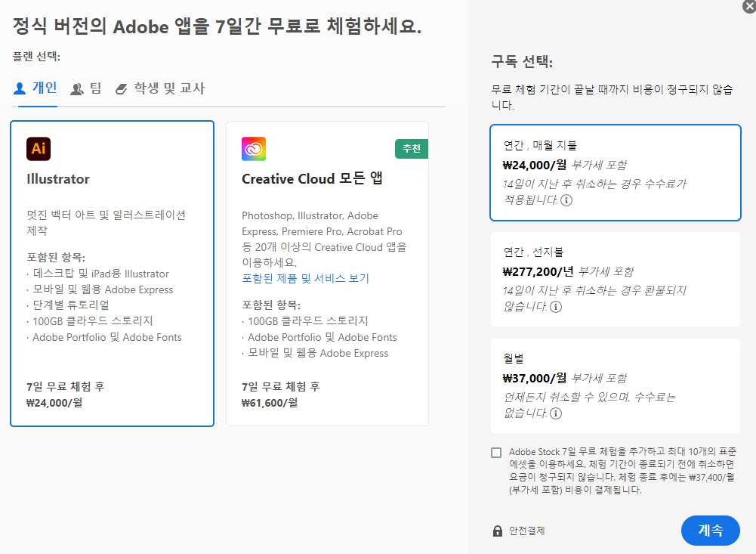Open info icon under 월별 cancellation note

click(x=556, y=413)
